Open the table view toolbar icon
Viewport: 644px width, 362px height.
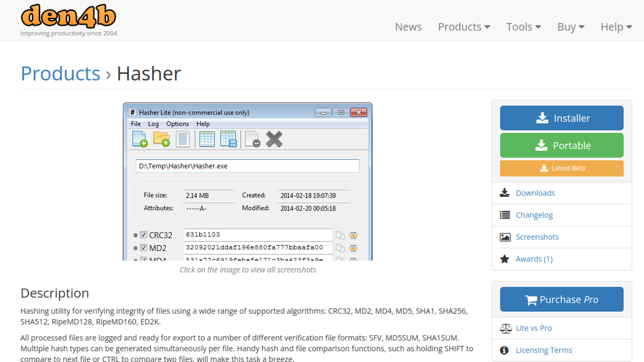click(207, 139)
